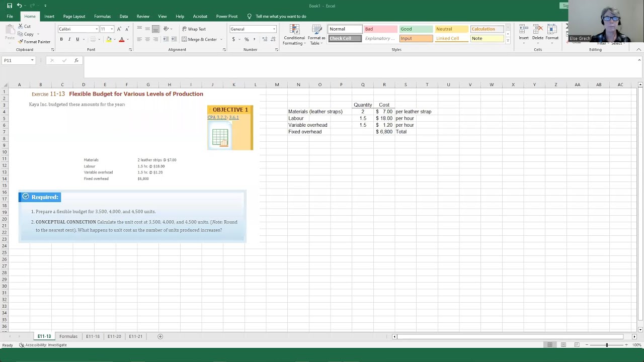Set bottom vertical alignment

(155, 29)
